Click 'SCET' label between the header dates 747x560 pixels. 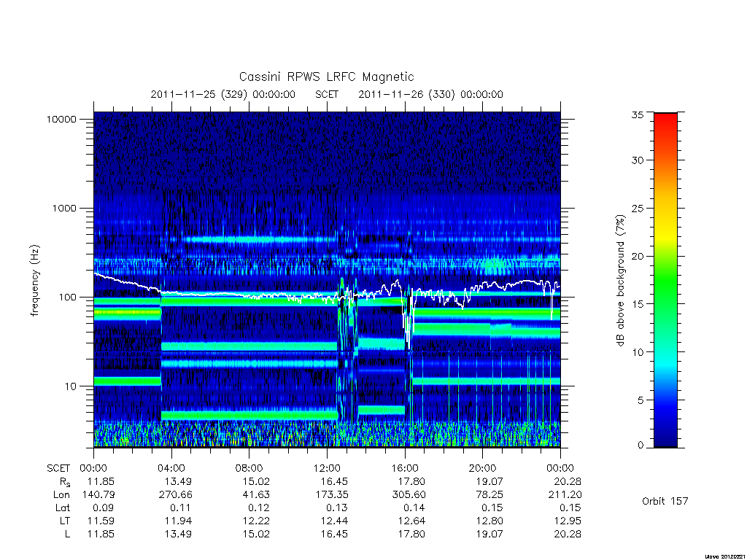pyautogui.click(x=326, y=94)
